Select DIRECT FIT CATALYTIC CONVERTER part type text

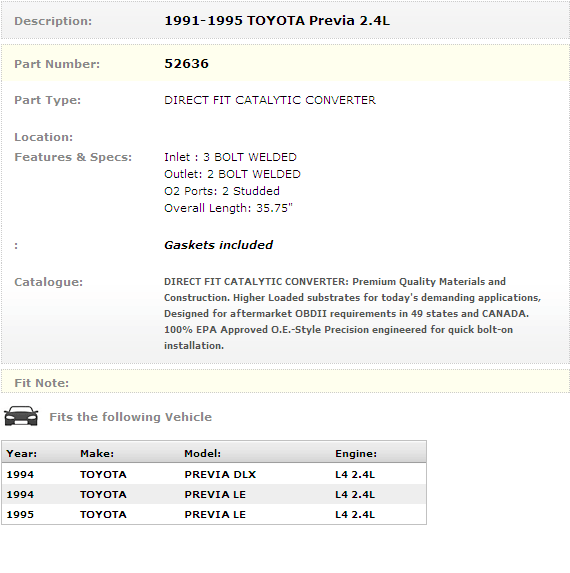tap(270, 100)
